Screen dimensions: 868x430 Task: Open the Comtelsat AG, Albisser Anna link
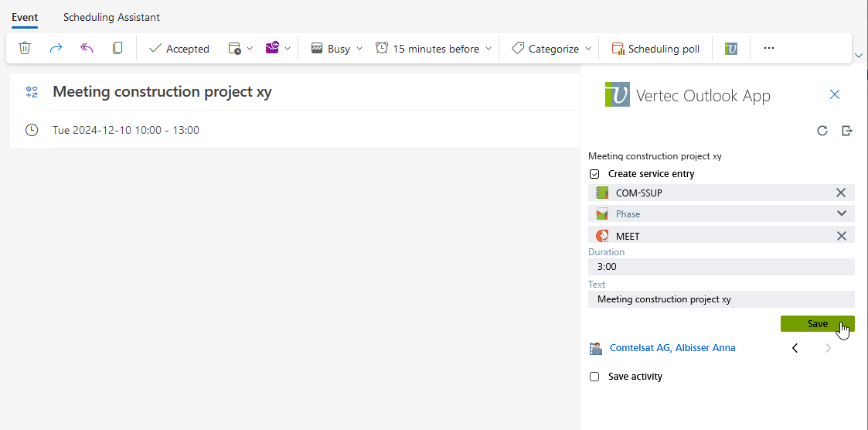[x=672, y=348]
